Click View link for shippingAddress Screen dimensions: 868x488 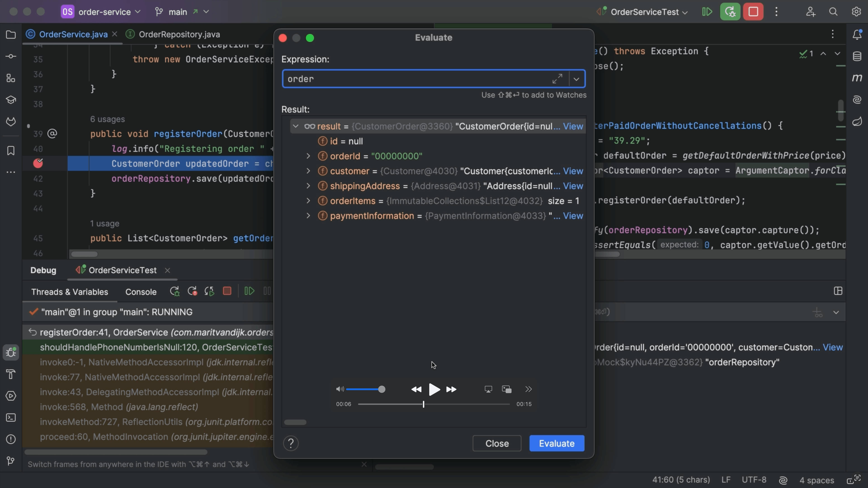click(573, 186)
